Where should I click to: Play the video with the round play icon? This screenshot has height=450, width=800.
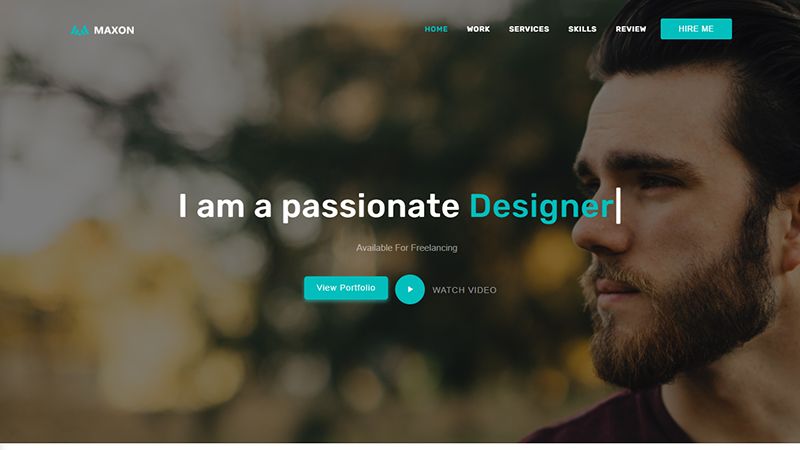click(410, 289)
